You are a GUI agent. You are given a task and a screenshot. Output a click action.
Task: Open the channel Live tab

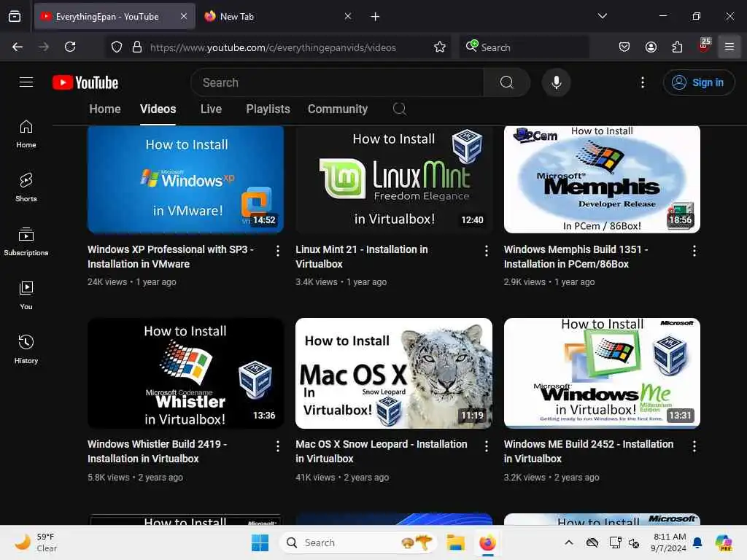(211, 109)
